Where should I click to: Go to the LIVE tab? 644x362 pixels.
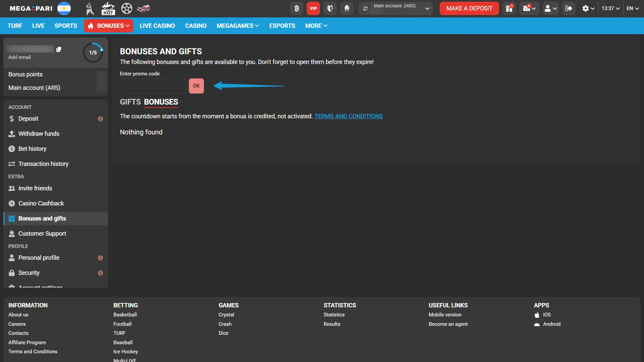pos(38,26)
